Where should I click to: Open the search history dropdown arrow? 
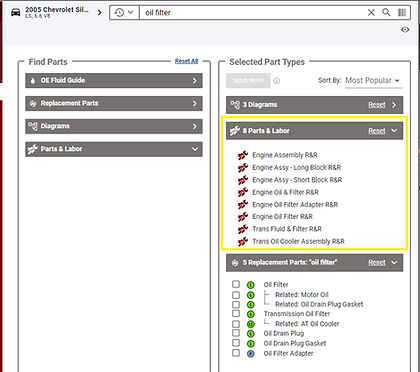pos(131,13)
